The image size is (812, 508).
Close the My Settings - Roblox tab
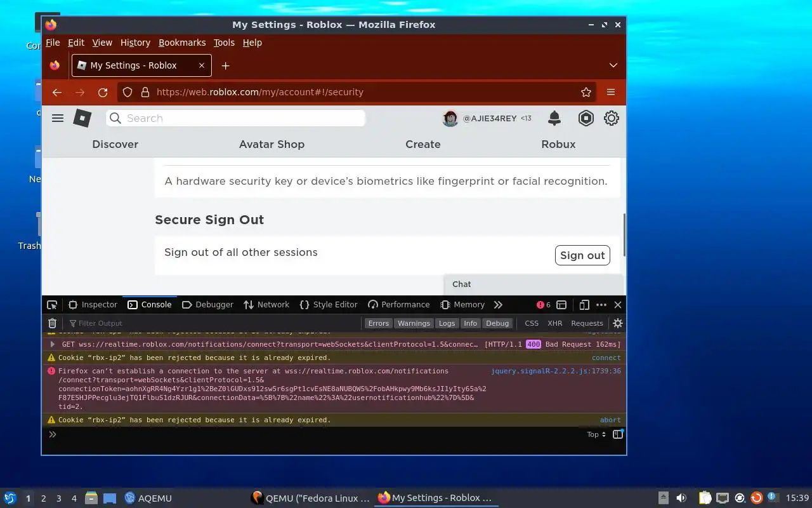[202, 65]
